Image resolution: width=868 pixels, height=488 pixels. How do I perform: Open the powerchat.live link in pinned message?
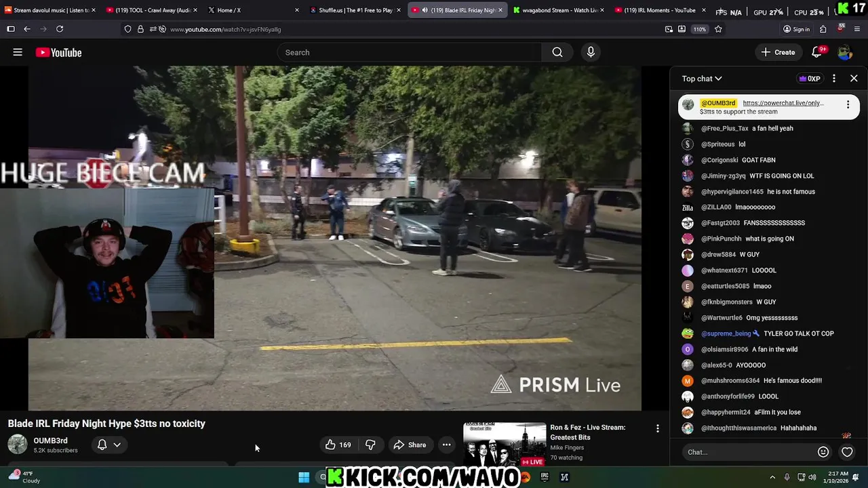click(x=783, y=103)
